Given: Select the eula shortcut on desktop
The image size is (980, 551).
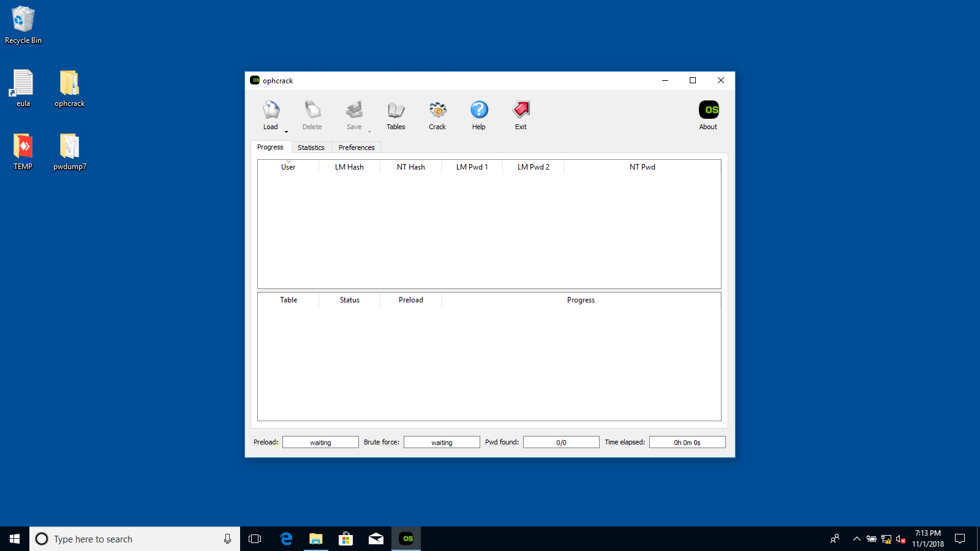Looking at the screenshot, I should click(x=23, y=88).
